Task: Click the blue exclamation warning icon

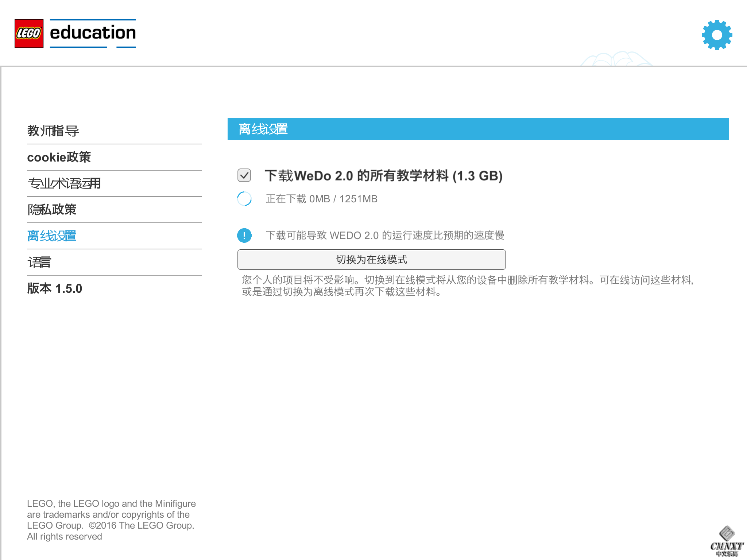Action: click(244, 235)
